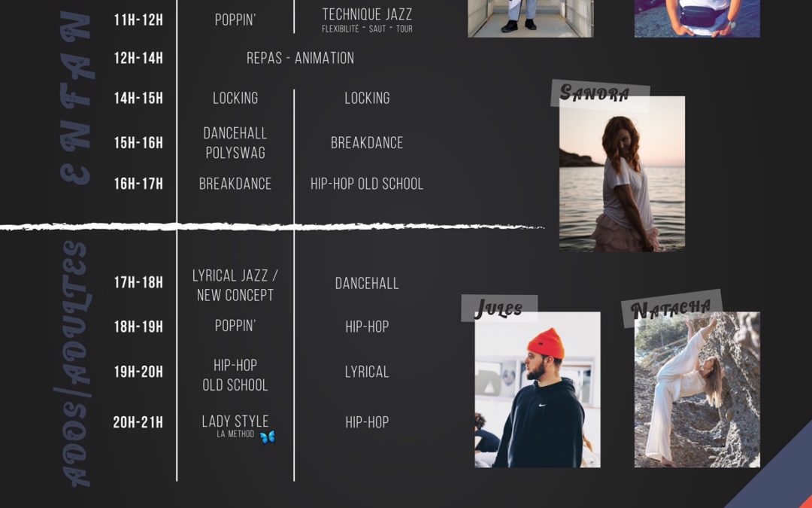812x508 pixels.
Task: Select the Lady Style class at 20H-21H
Action: tap(235, 422)
